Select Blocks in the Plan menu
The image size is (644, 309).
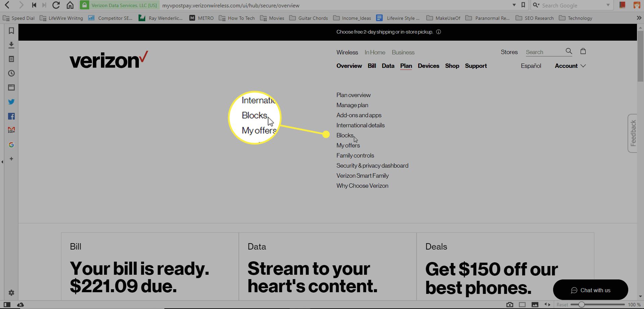[x=345, y=135]
